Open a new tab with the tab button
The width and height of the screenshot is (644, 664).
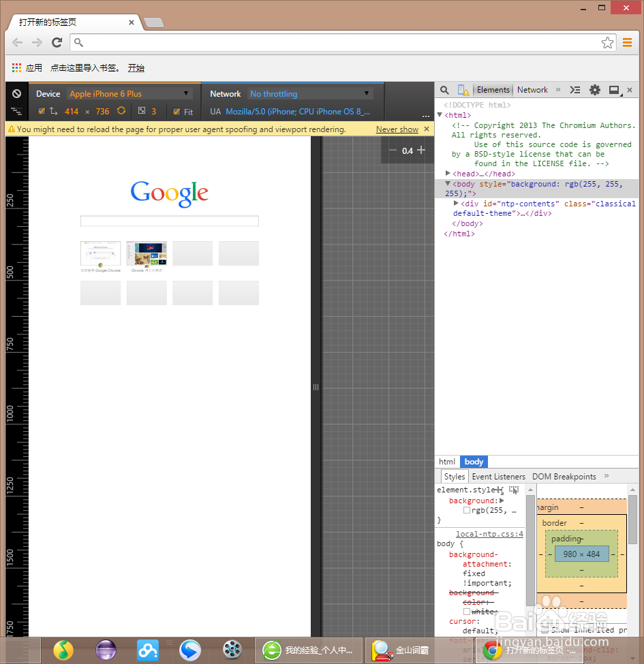[x=154, y=22]
